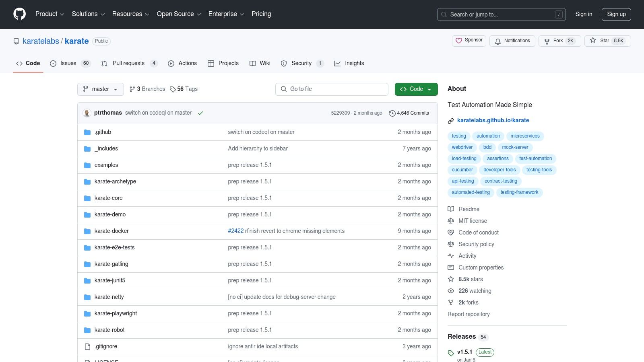Click the Pricing link
644x362 pixels.
coord(261,14)
